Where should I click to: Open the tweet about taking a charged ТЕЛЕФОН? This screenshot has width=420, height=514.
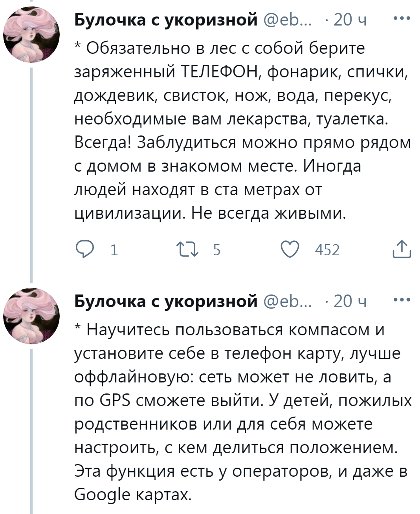[x=240, y=130]
